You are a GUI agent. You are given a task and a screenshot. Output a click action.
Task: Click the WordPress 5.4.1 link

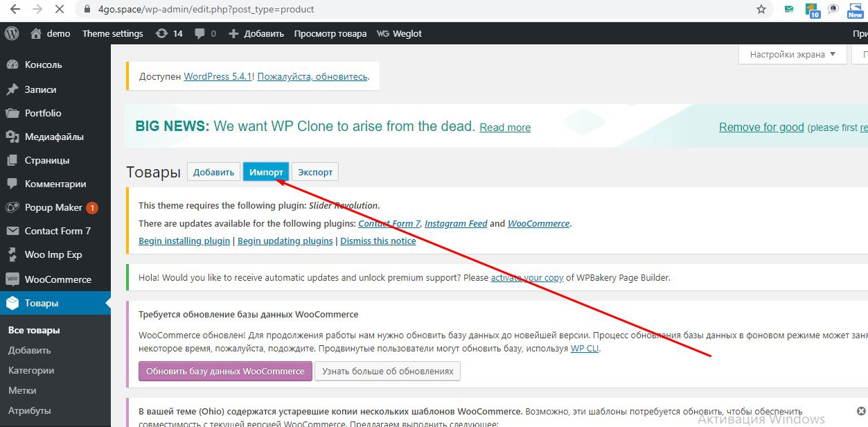click(217, 76)
